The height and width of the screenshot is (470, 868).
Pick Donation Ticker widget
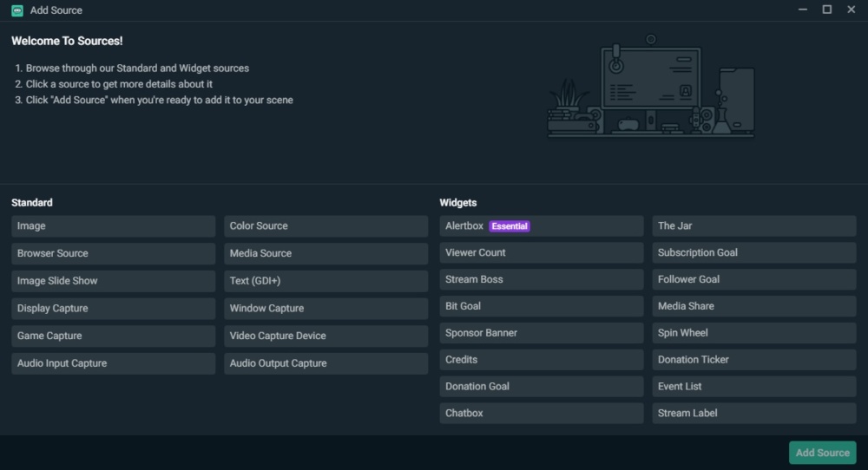coord(753,359)
